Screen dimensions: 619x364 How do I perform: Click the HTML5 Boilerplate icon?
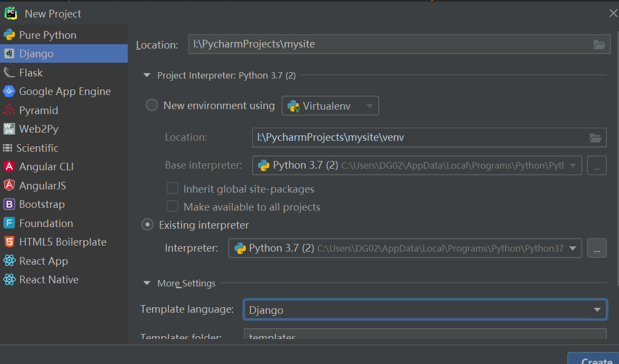pyautogui.click(x=9, y=242)
